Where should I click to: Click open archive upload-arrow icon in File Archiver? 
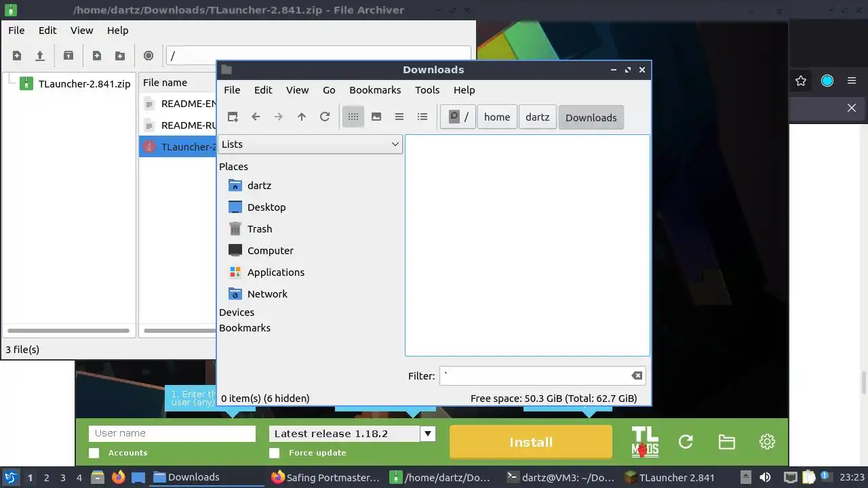point(40,56)
